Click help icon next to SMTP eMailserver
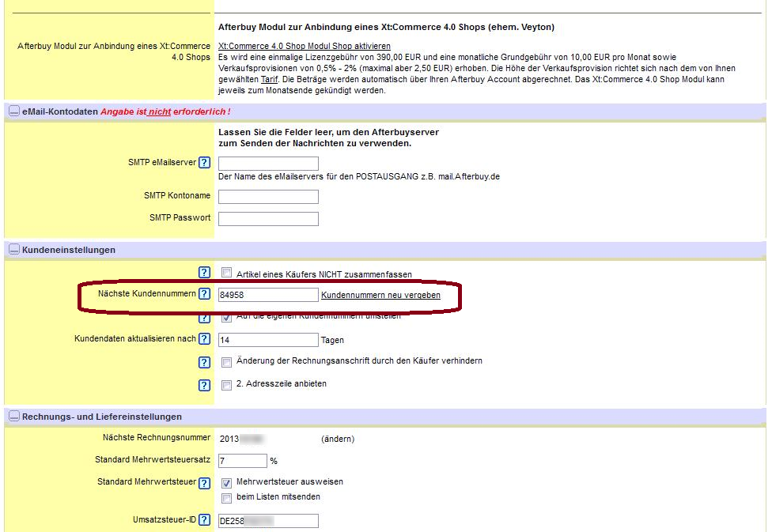772x532 pixels. (204, 163)
